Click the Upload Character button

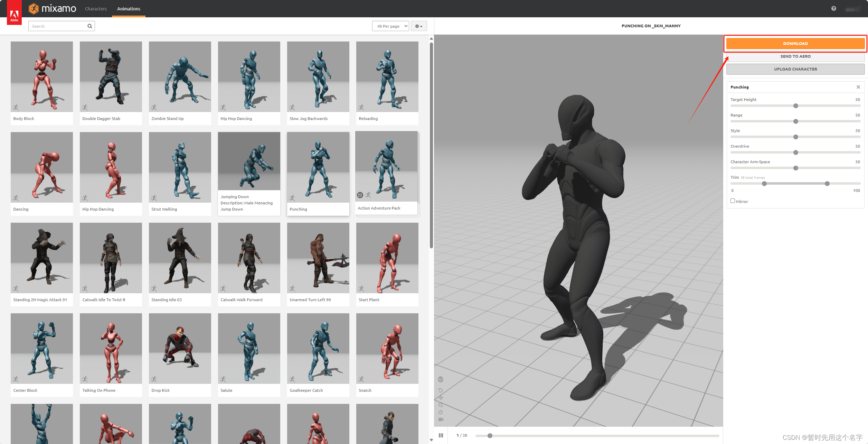pos(795,69)
